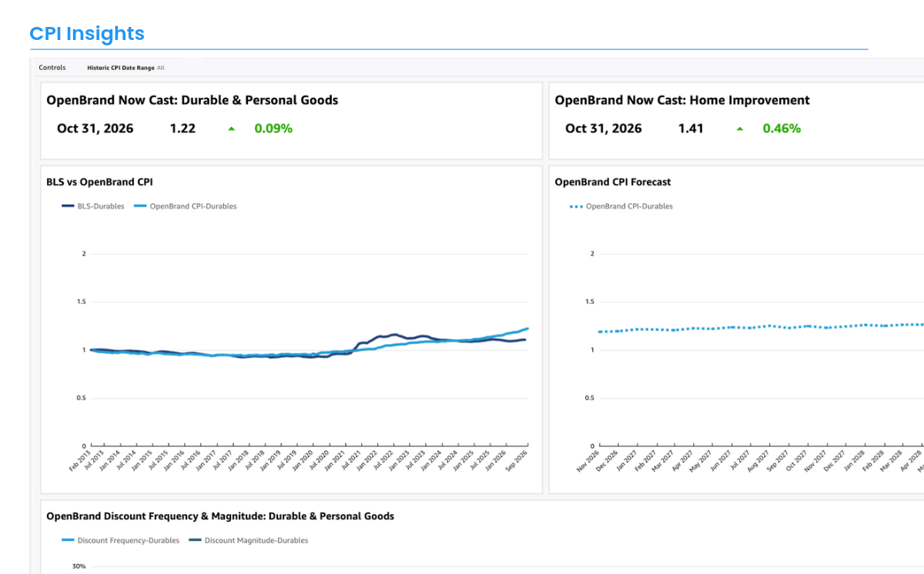Select the OpenBrand CPI Forecast chart title
Image resolution: width=924 pixels, height=574 pixels.
coord(613,182)
